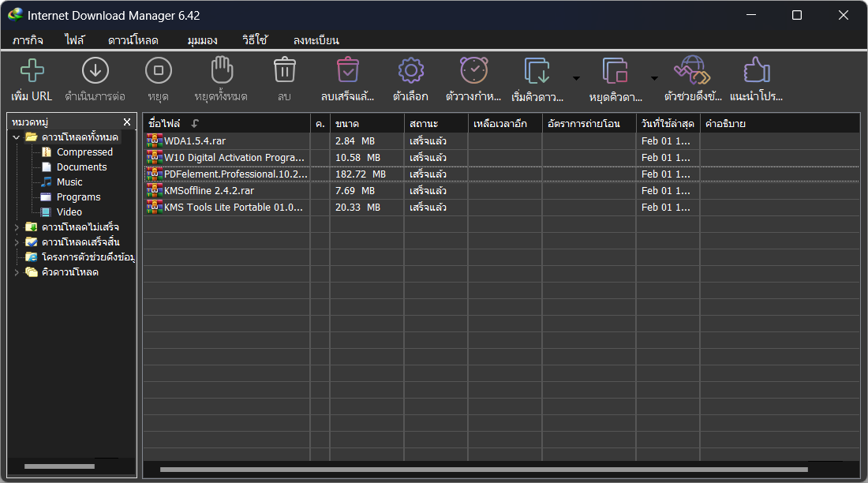The image size is (868, 483).
Task: Click the ลบเสร็จแล้ว delete completed icon
Action: (348, 70)
